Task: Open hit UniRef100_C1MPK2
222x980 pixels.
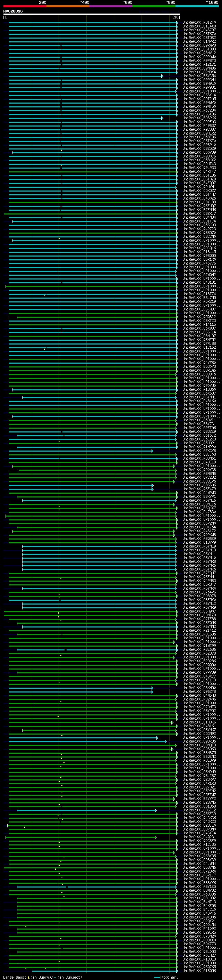Action: click(199, 41)
